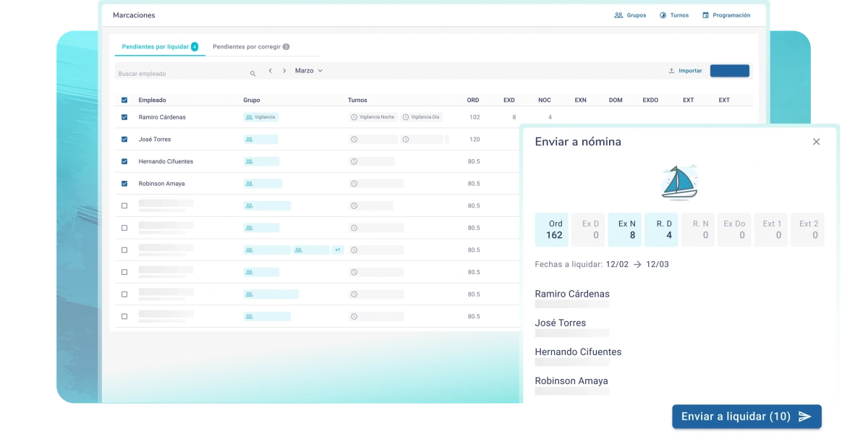Click the search magnifier icon
This screenshot has width=868, height=434.
click(x=252, y=74)
